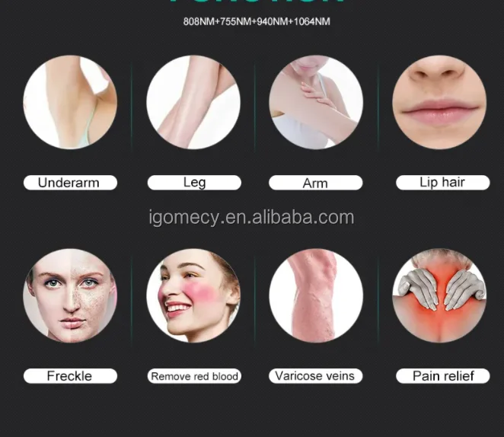
Task: Click the neck pain relief image
Action: [x=439, y=295]
